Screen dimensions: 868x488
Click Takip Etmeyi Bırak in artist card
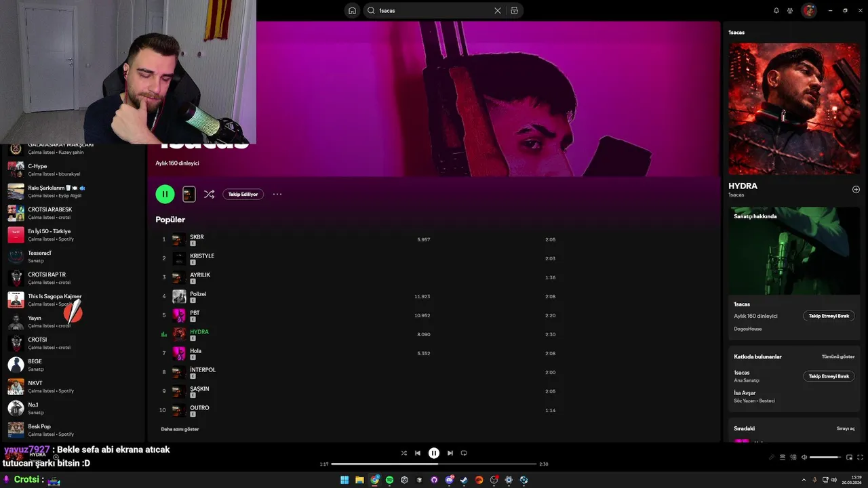click(829, 316)
